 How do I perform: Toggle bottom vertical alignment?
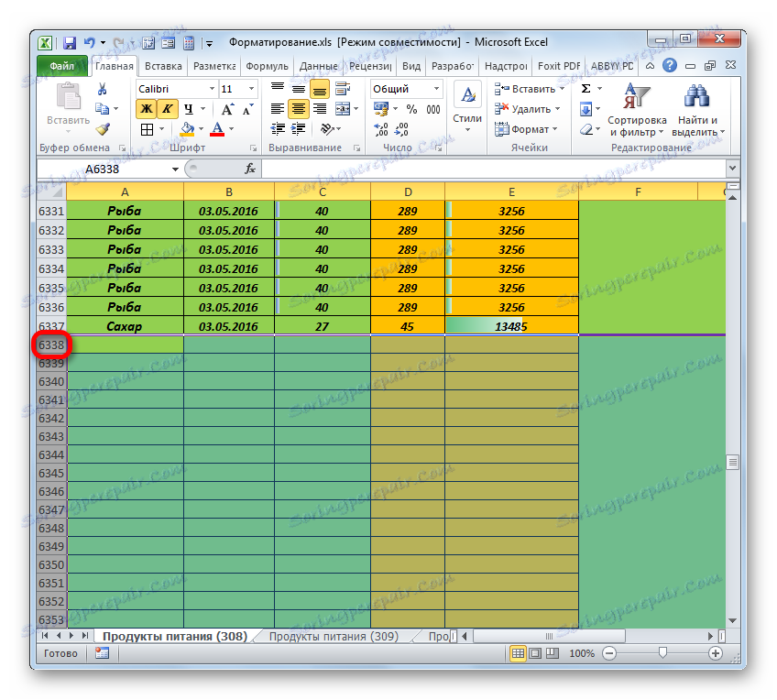(320, 90)
